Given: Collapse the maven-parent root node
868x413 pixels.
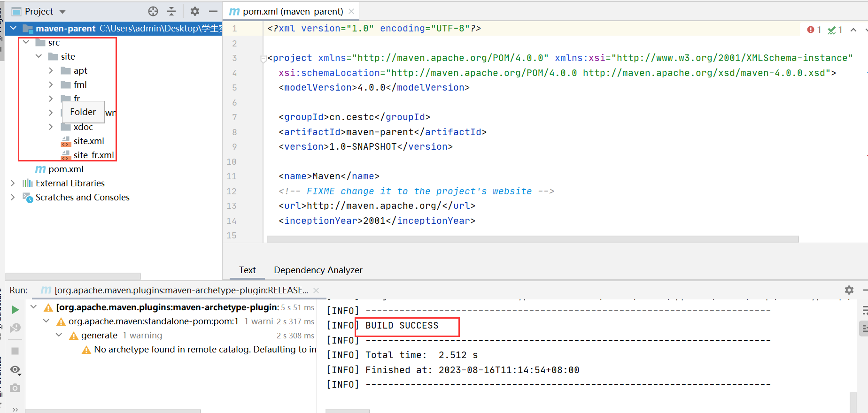Looking at the screenshot, I should [14, 28].
